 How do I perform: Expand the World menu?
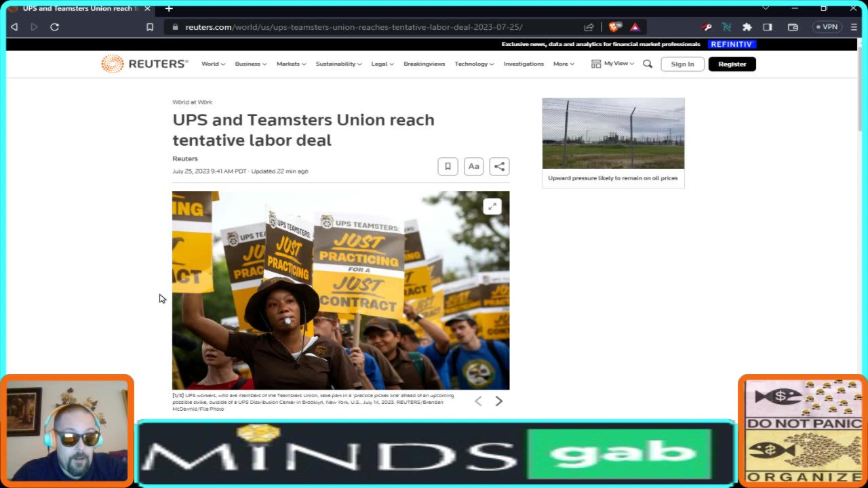[213, 64]
